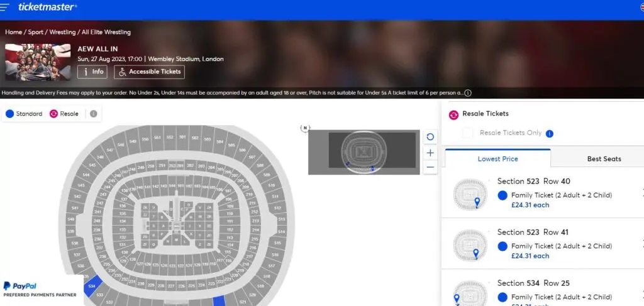Click the map location thumbnail for Row 40
The height and width of the screenshot is (306, 644).
[470, 194]
